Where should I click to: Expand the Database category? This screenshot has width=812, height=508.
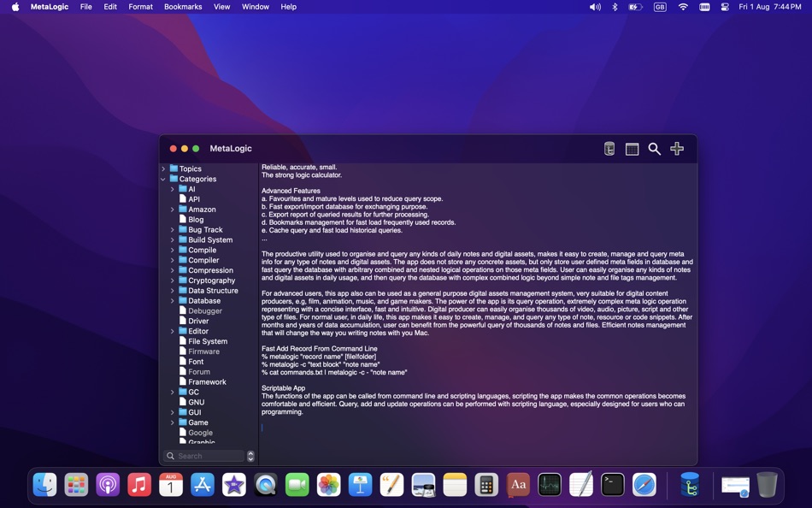[x=173, y=301]
